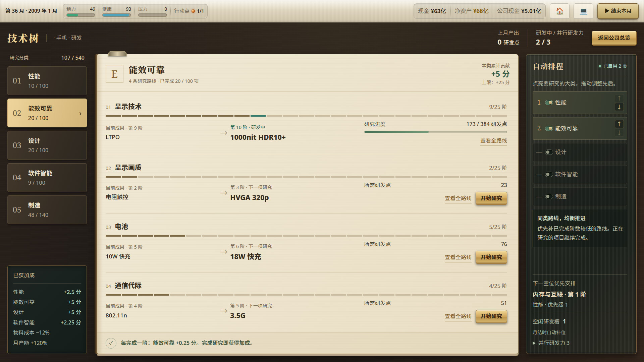Click arrow next to HVGA 320p

pyautogui.click(x=224, y=193)
